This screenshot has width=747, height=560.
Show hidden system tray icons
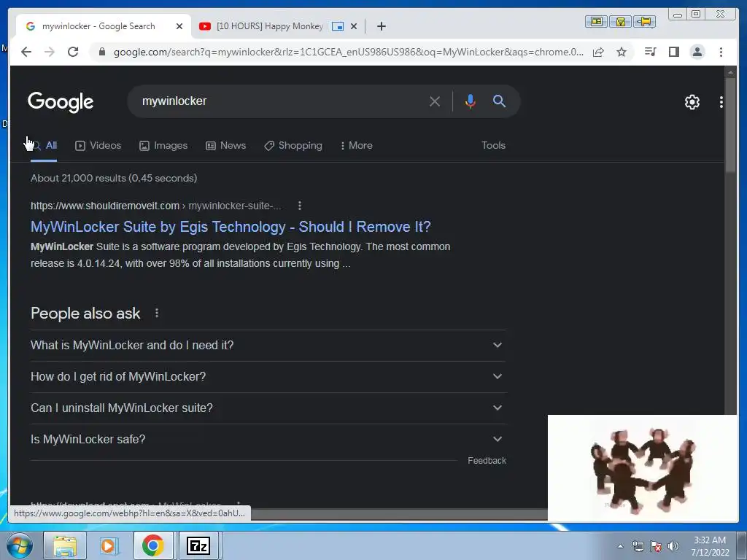click(620, 546)
